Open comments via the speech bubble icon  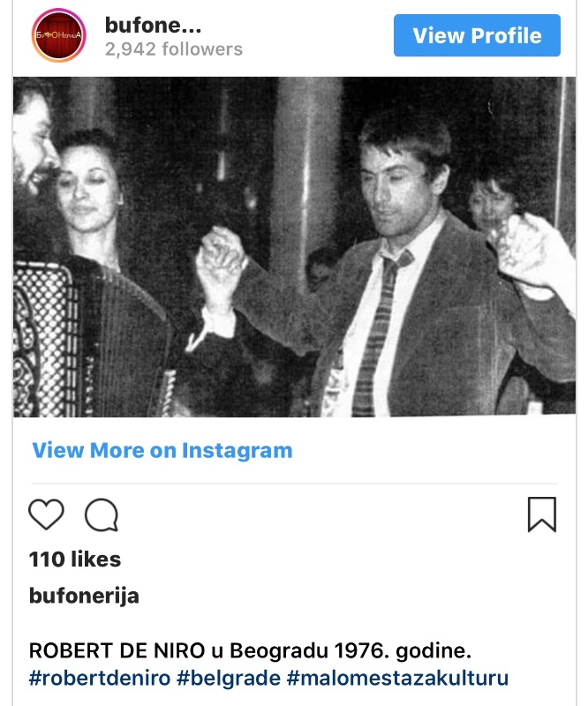point(102,514)
